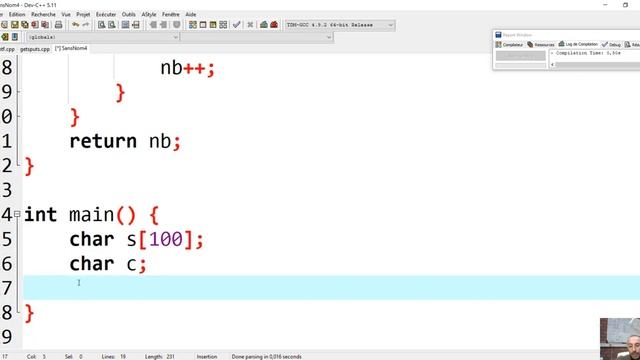Switch to the getsputs.cpp editor tab

pyautogui.click(x=35, y=49)
